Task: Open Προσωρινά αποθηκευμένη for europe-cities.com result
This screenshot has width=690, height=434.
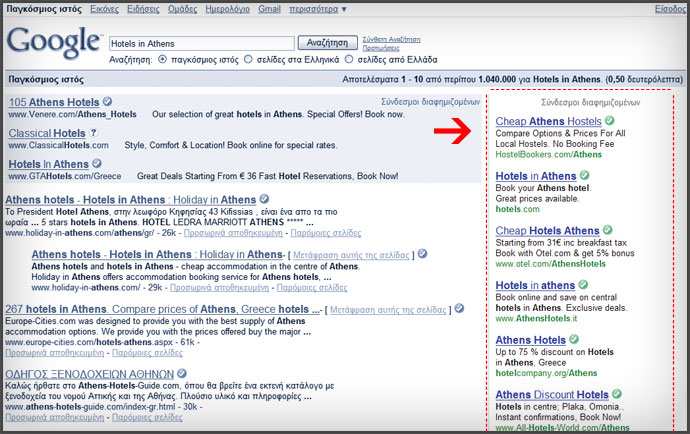Action: [x=55, y=353]
